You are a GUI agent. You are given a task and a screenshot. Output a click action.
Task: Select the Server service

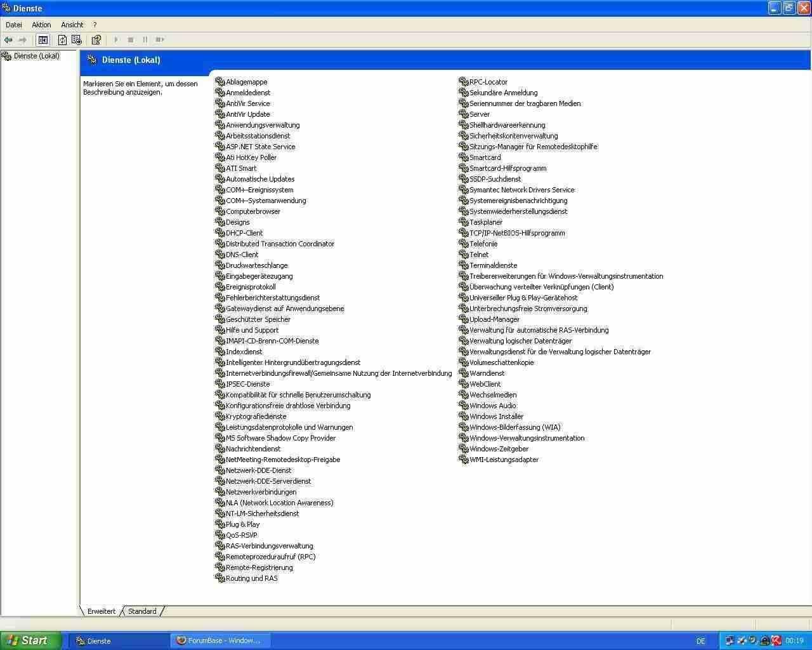pos(480,114)
